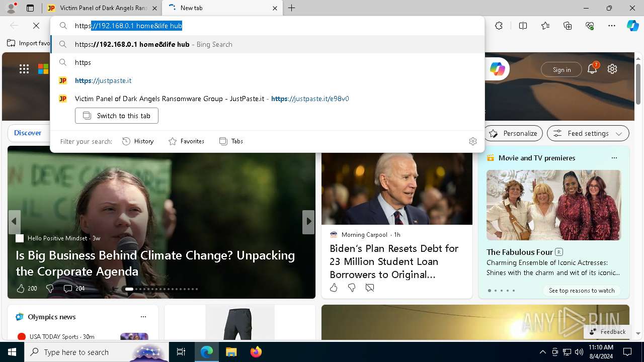The width and height of the screenshot is (644, 362).
Task: Select the https://justpaste.it suggestion
Action: [267, 80]
